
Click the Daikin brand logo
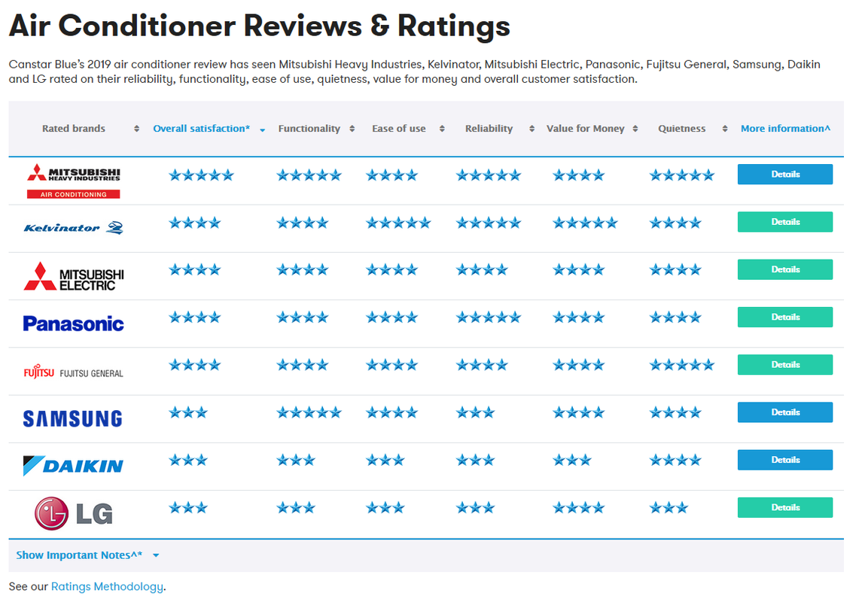coord(73,466)
